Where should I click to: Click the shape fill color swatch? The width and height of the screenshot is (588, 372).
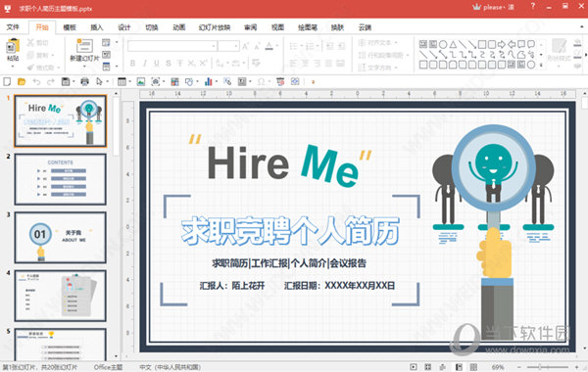[577, 43]
